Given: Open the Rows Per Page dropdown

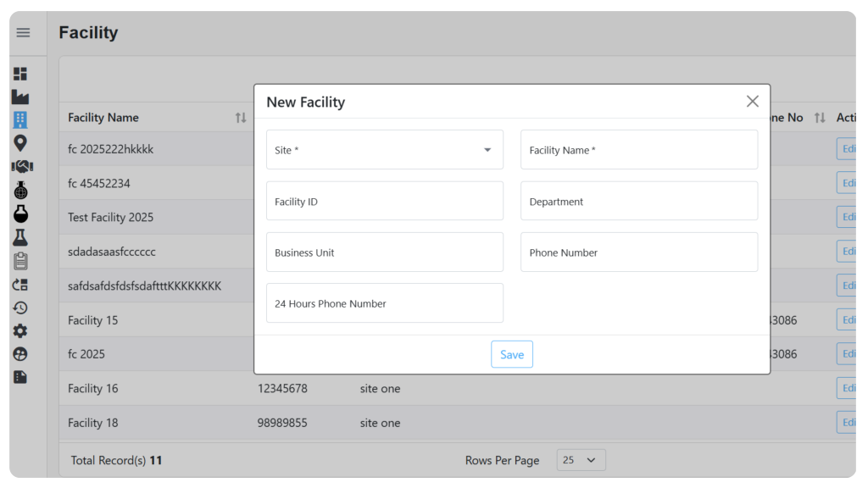Looking at the screenshot, I should (581, 460).
